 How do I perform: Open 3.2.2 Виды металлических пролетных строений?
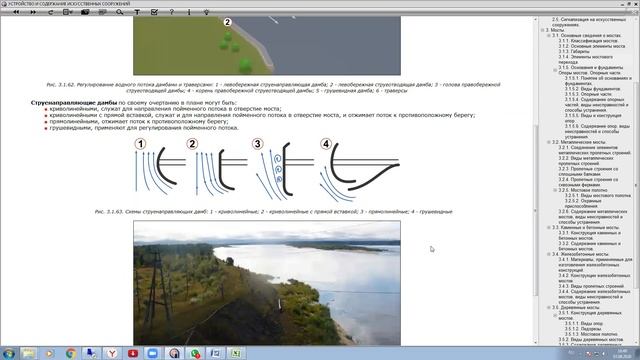586,160
